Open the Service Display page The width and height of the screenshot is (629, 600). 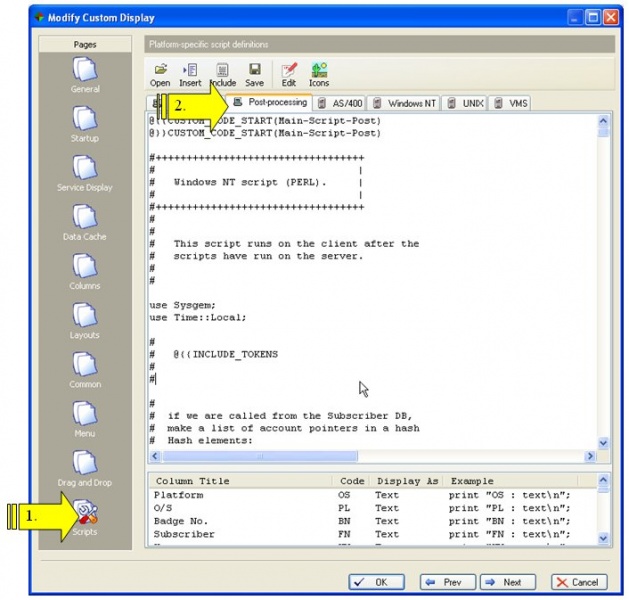[85, 169]
